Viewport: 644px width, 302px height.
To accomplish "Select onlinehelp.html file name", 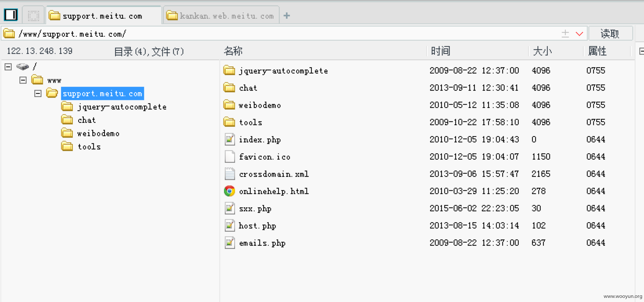I will coord(274,191).
